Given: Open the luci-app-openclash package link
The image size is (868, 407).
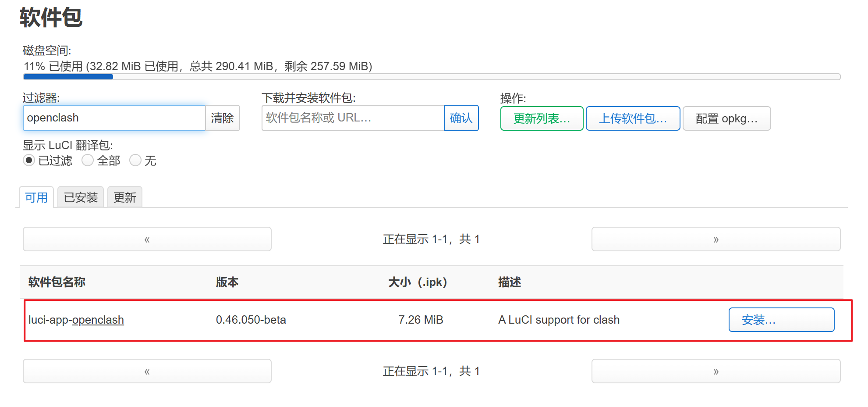Looking at the screenshot, I should coord(76,320).
